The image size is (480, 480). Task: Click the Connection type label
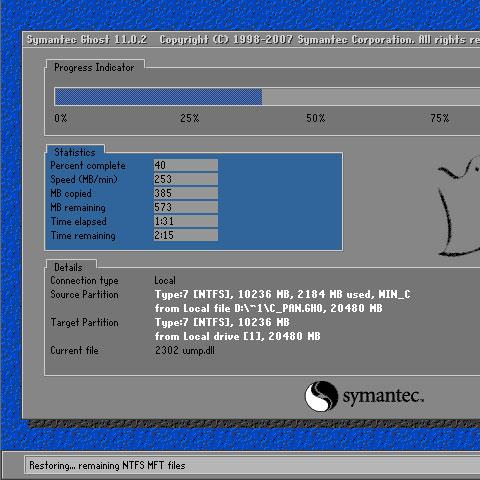tap(84, 281)
